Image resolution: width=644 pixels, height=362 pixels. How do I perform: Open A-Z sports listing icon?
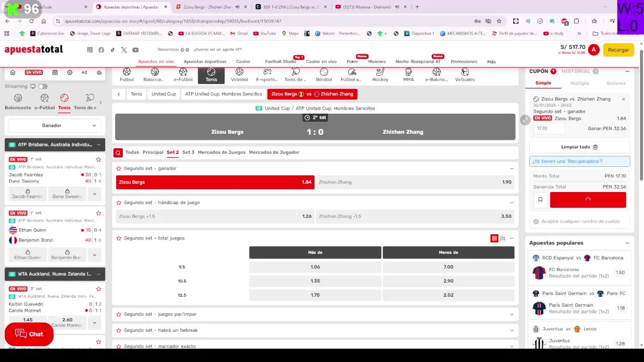[85, 72]
